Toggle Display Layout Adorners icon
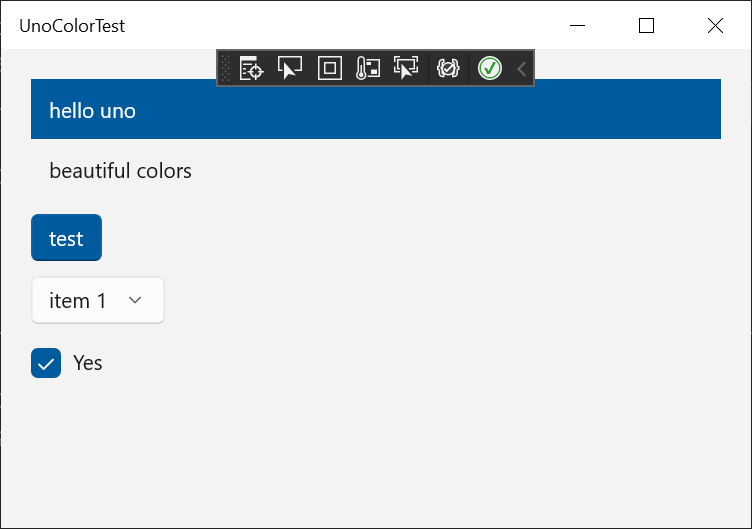752x529 pixels. (x=330, y=68)
